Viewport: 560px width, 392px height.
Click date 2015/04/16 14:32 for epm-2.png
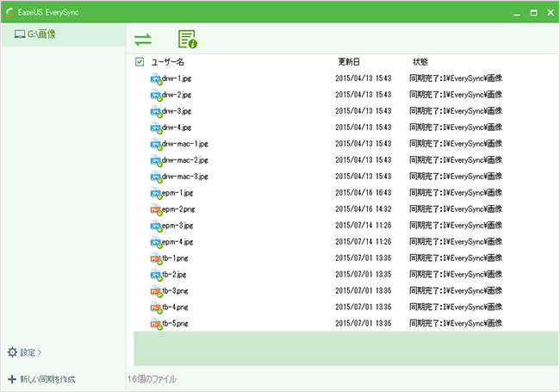pos(364,209)
